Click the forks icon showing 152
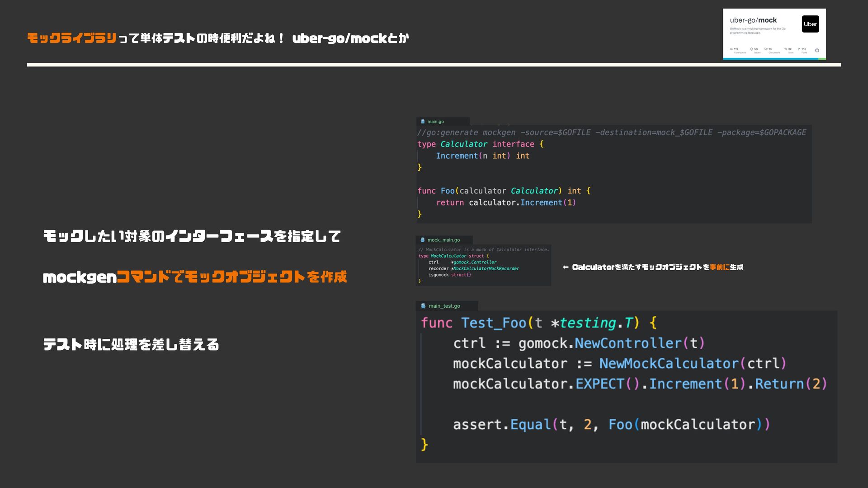Viewport: 868px width, 488px height. point(799,49)
